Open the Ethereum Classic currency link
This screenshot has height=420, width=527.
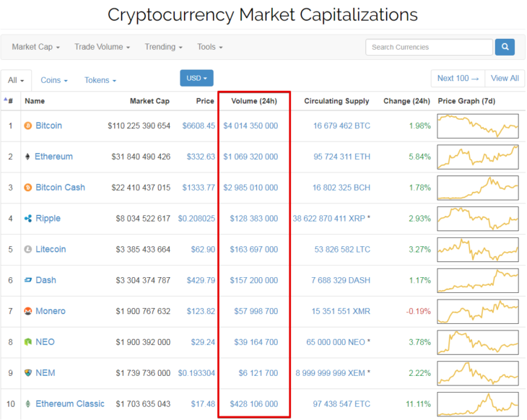pyautogui.click(x=70, y=404)
